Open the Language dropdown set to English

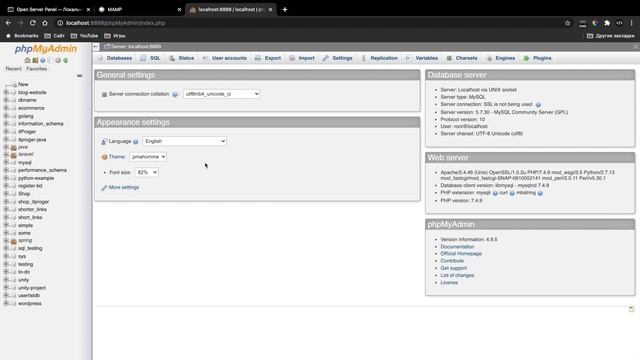[184, 141]
